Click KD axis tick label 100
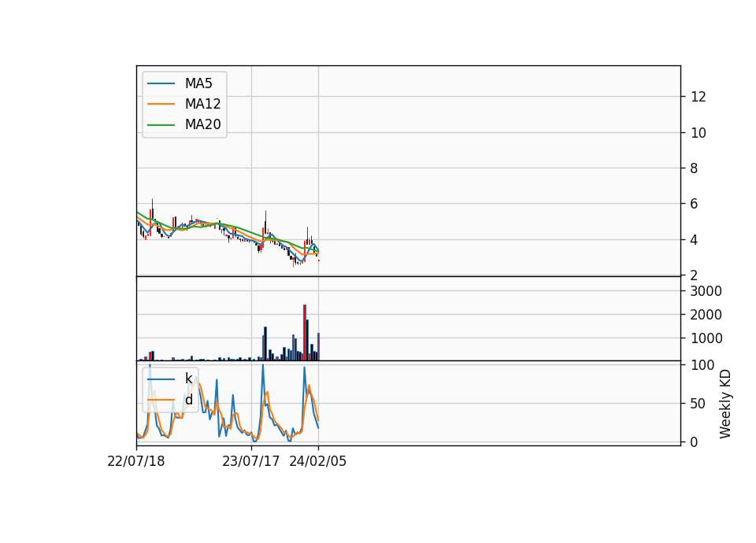The image size is (756, 543). (702, 365)
